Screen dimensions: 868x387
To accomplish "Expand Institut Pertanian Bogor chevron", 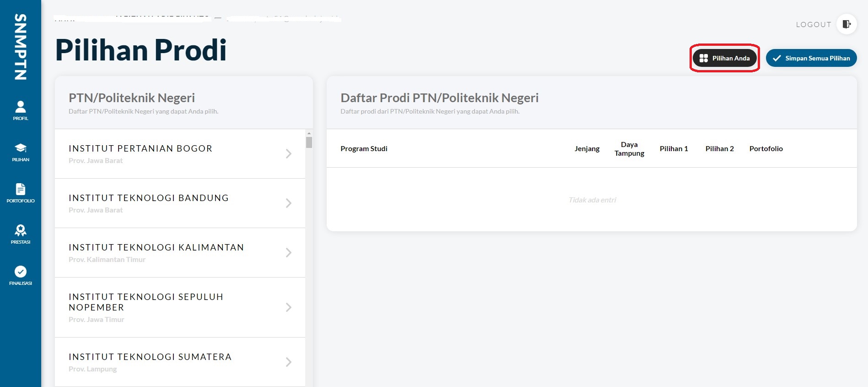I will pyautogui.click(x=289, y=154).
